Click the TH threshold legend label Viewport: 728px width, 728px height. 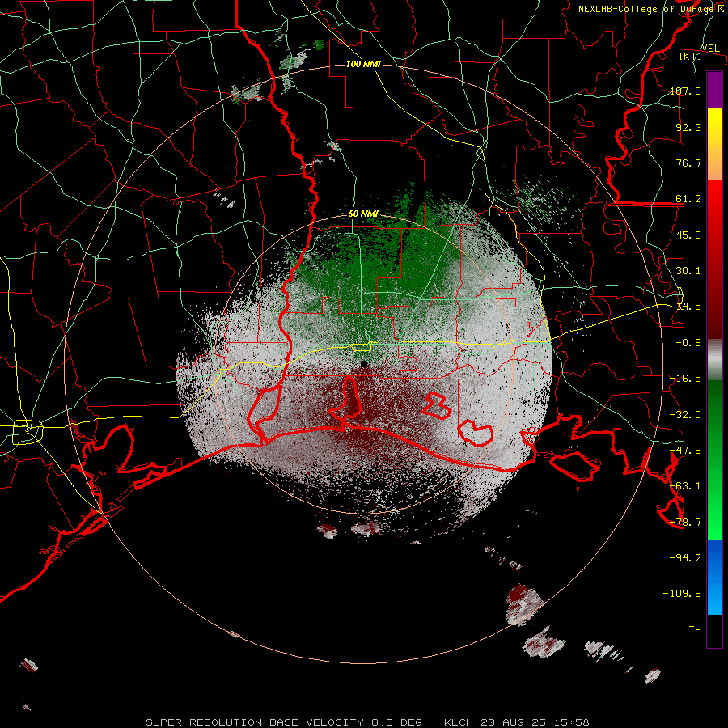point(695,630)
